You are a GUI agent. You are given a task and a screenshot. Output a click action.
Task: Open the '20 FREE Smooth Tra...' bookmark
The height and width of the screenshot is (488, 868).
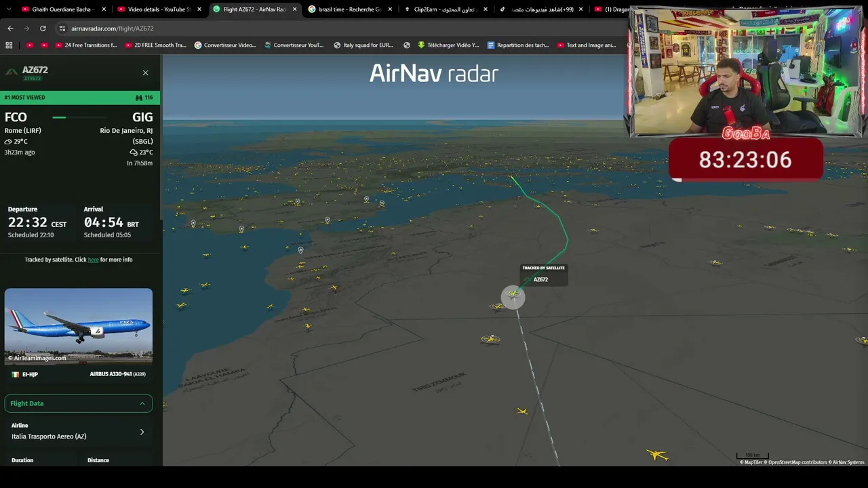[155, 45]
